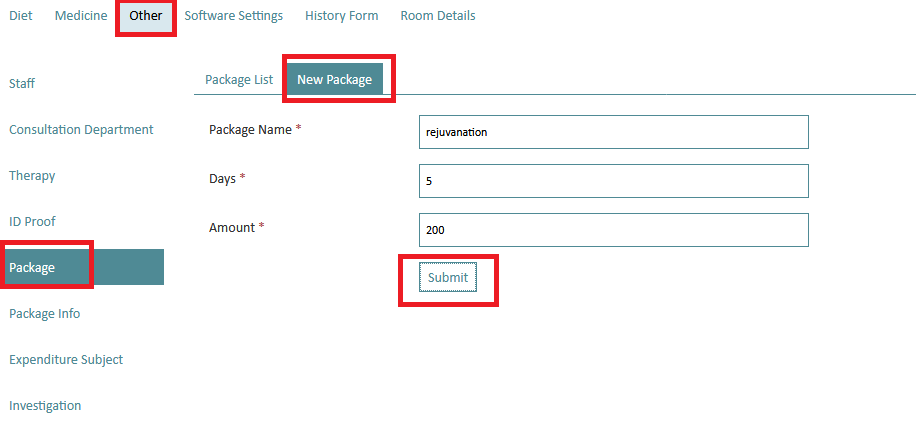Open Consultation Department section

(81, 130)
